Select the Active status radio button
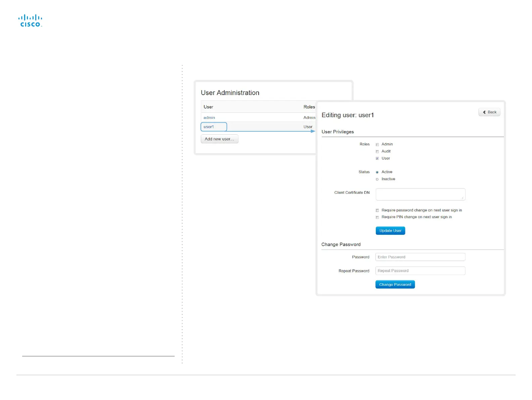The height and width of the screenshot is (400, 532). coord(377,172)
